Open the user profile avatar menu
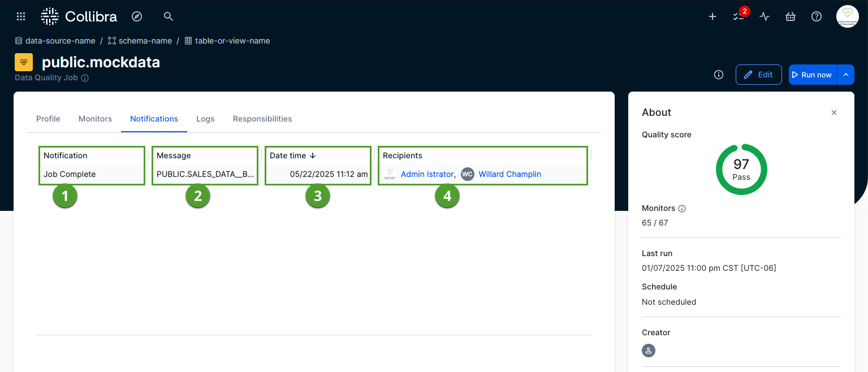This screenshot has width=868, height=372. pos(847,16)
